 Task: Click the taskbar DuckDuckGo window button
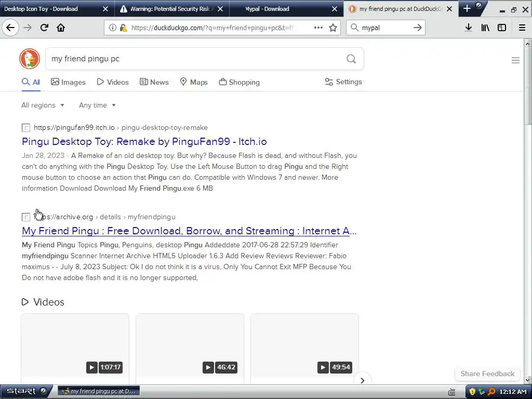pos(99,391)
